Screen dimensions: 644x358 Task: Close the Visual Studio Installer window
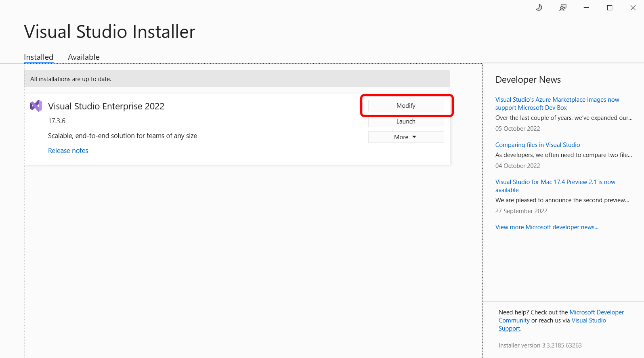click(x=633, y=8)
